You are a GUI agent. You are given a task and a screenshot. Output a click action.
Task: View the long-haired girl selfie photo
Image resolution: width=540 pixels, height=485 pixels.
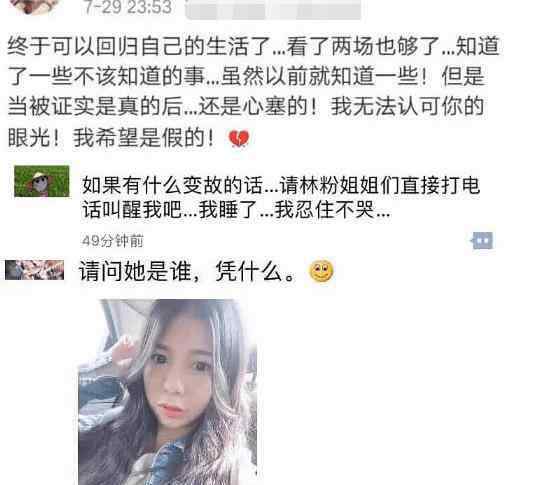[x=168, y=392]
